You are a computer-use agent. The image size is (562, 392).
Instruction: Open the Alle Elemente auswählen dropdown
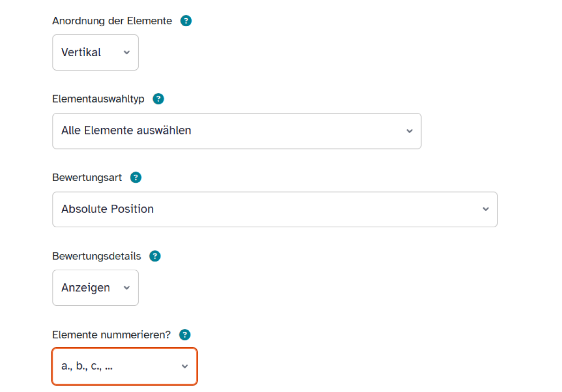pyautogui.click(x=237, y=131)
